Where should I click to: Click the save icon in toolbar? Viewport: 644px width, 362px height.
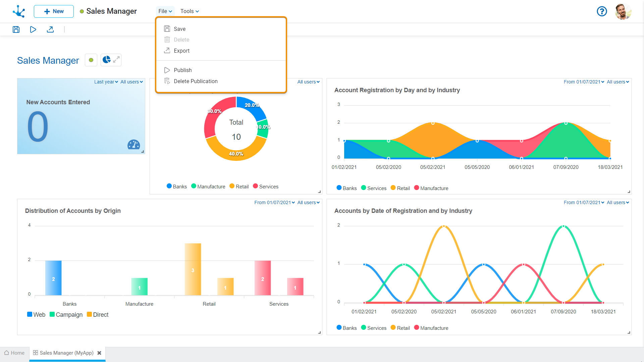click(16, 29)
